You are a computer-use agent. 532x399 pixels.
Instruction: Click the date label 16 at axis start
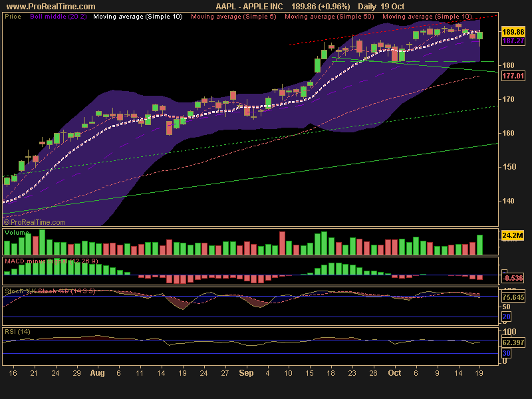point(13,373)
